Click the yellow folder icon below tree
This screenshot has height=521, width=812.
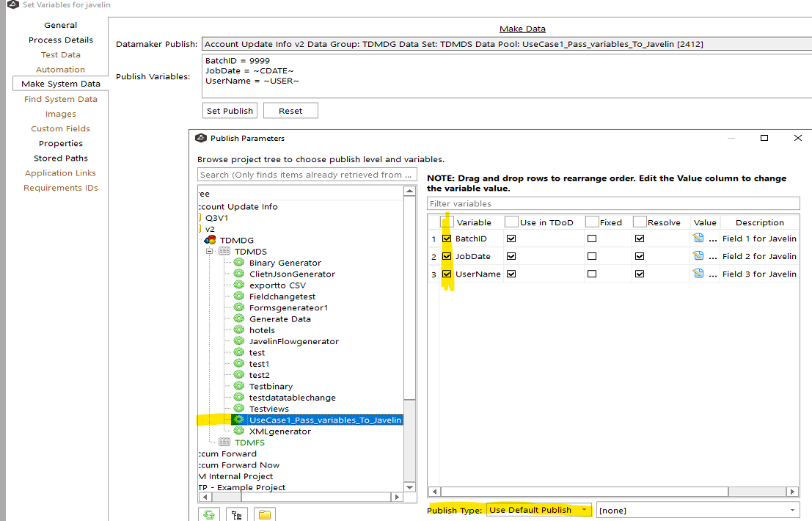coord(265,515)
